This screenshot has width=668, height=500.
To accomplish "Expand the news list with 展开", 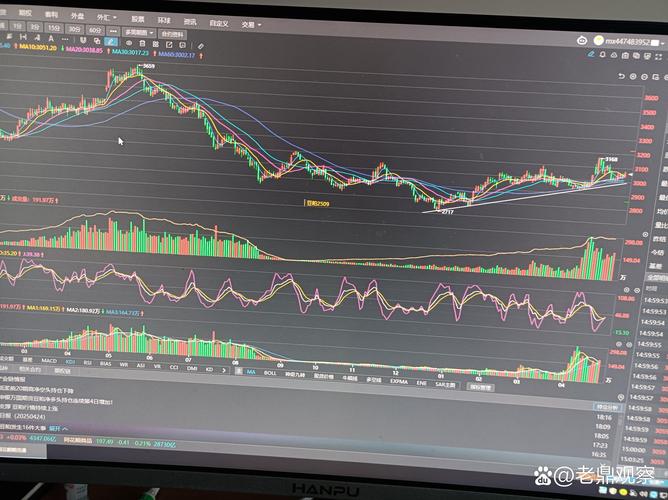I will coord(58,428).
